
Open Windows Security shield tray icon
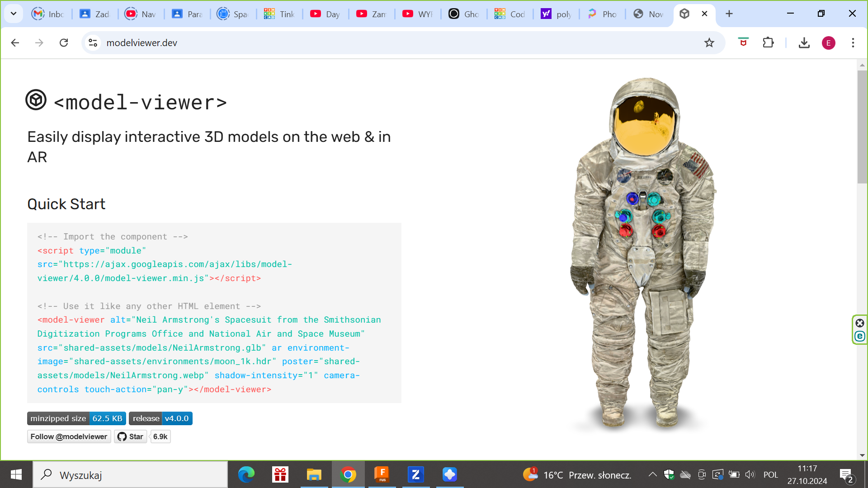[x=669, y=474]
